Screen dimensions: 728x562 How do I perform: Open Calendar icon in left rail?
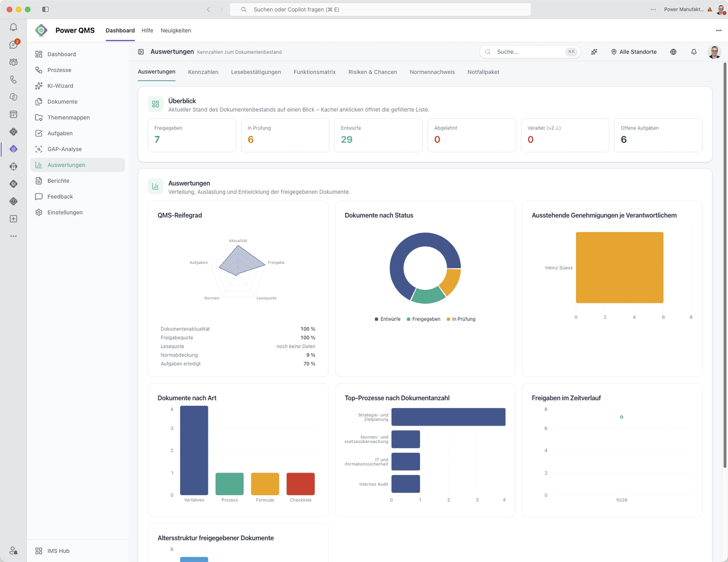click(x=13, y=114)
